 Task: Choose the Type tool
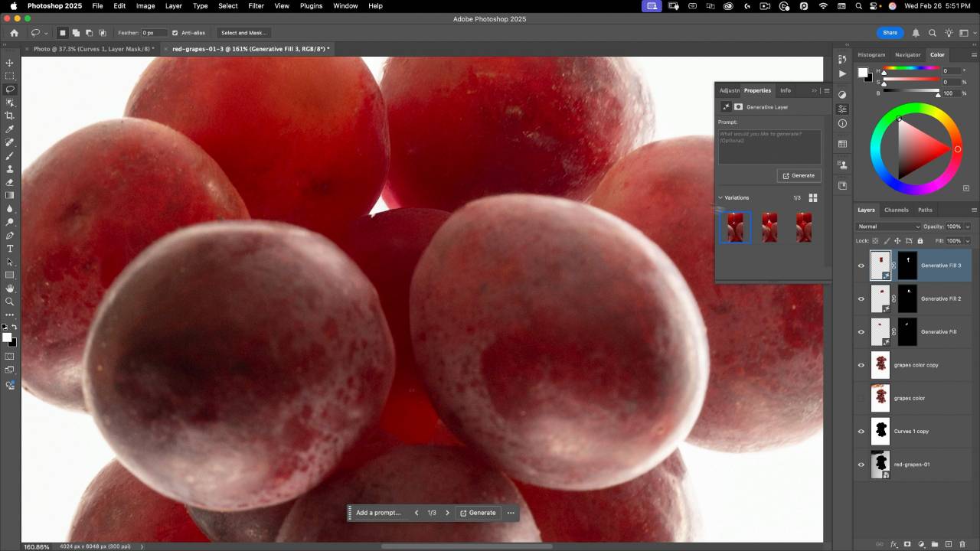pos(10,249)
